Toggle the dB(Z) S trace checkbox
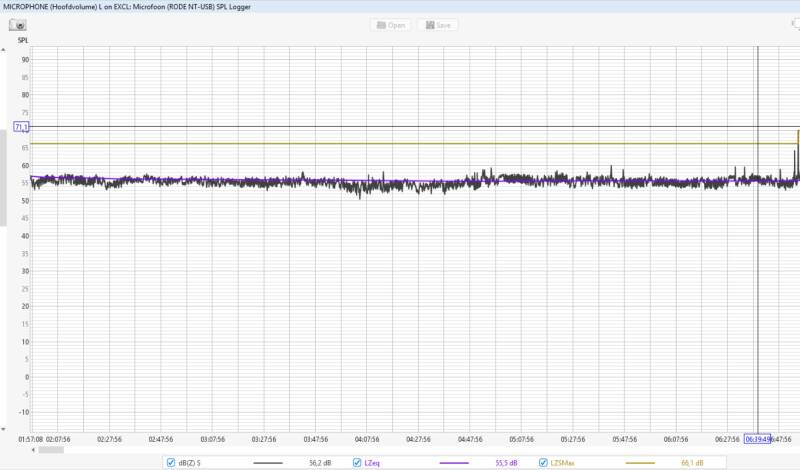 coord(170,462)
